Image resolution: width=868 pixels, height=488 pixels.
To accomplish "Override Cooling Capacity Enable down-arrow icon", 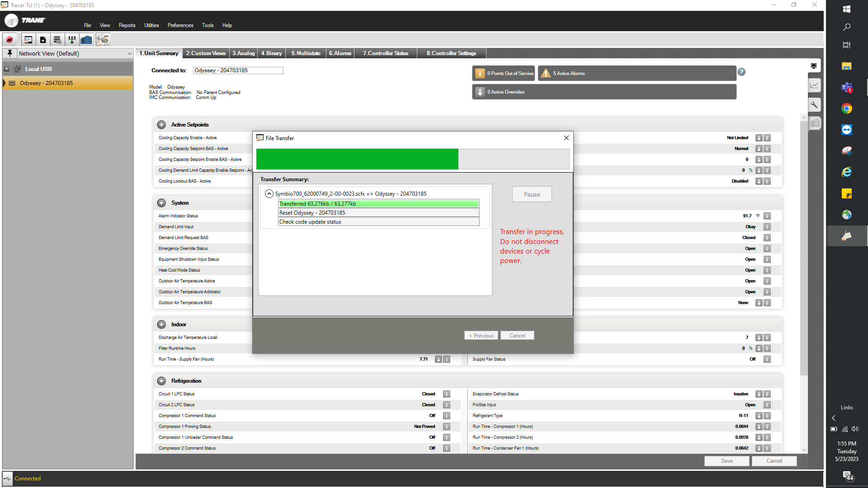I will pos(759,138).
